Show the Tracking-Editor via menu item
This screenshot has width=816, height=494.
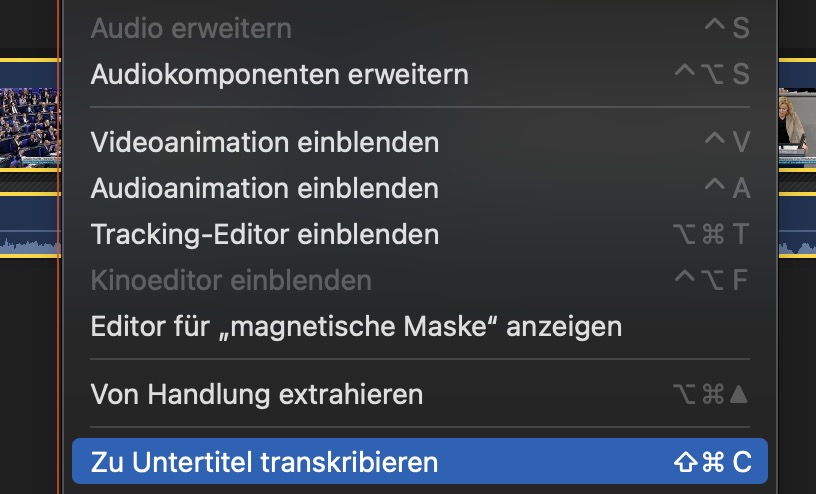(x=265, y=234)
